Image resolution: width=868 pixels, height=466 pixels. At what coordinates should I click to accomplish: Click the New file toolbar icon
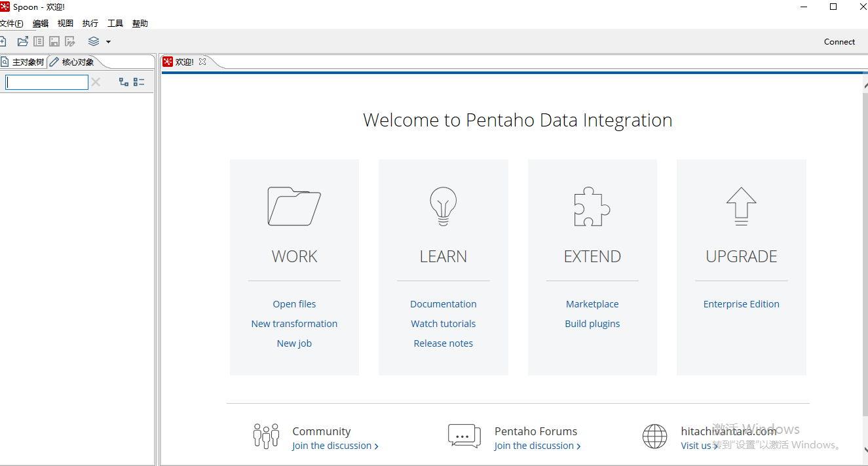(x=3, y=41)
